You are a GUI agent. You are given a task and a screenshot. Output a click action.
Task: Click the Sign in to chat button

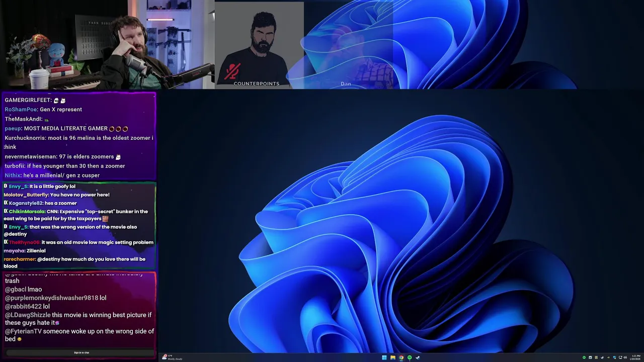[82, 352]
